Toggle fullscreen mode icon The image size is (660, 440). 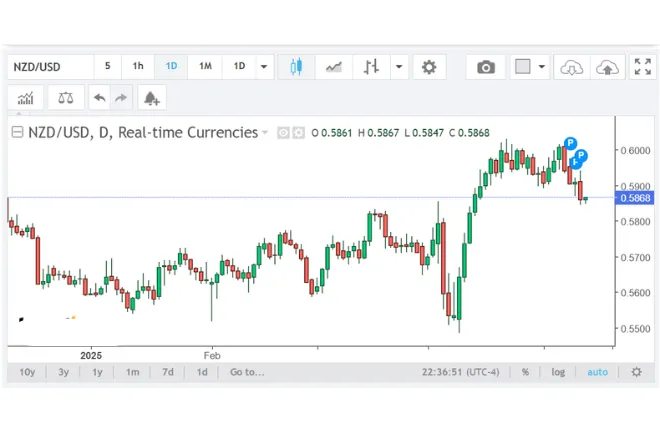point(643,67)
